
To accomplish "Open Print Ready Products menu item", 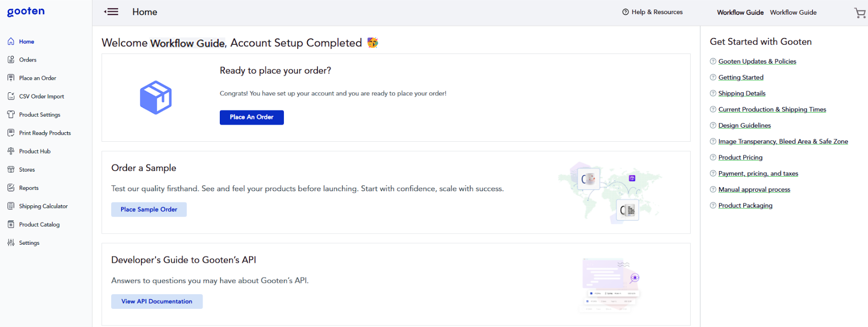I will pos(44,133).
